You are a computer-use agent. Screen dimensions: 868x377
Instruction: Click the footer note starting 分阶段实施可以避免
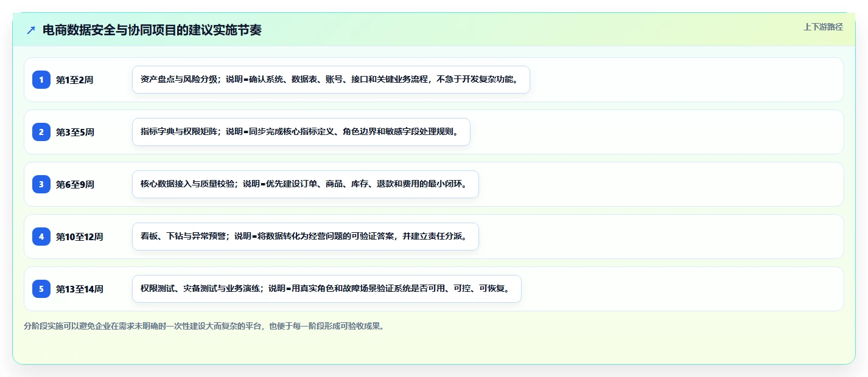tap(204, 326)
